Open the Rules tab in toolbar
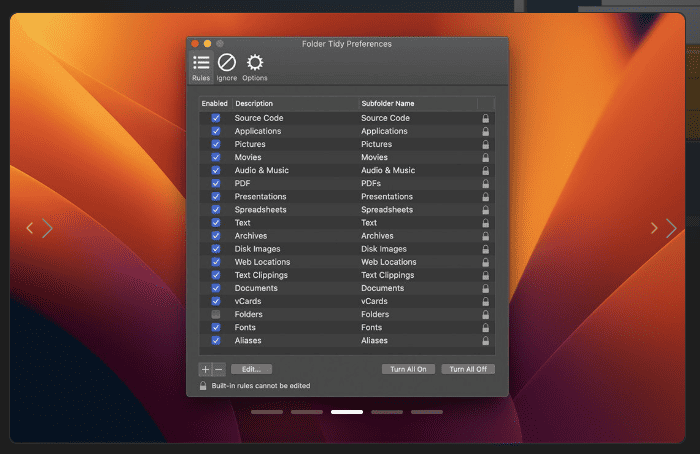 pos(201,67)
